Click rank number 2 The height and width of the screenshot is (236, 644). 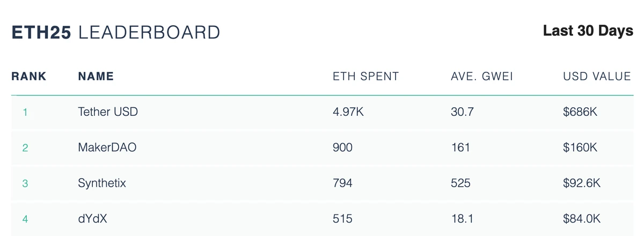click(25, 148)
